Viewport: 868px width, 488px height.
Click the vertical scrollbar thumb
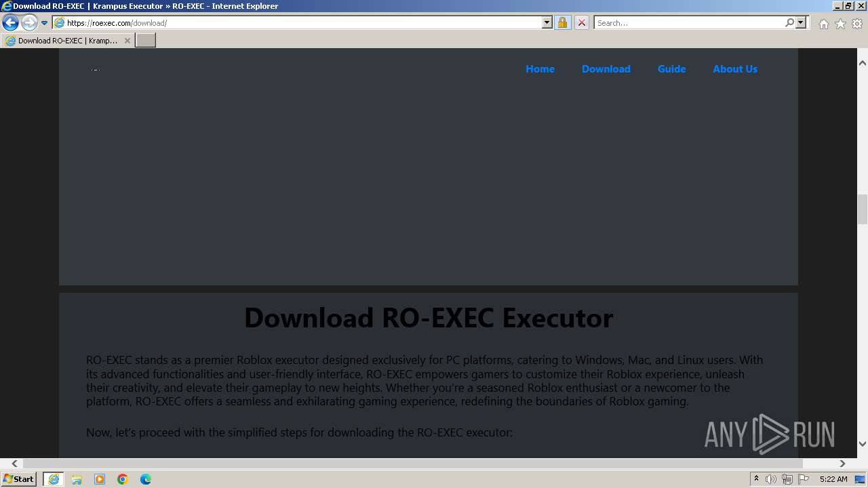(x=863, y=209)
